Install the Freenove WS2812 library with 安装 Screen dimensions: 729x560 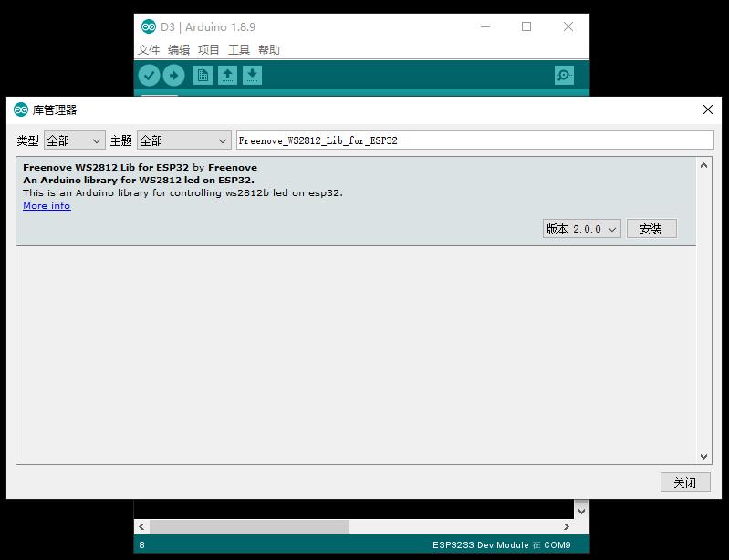[651, 229]
